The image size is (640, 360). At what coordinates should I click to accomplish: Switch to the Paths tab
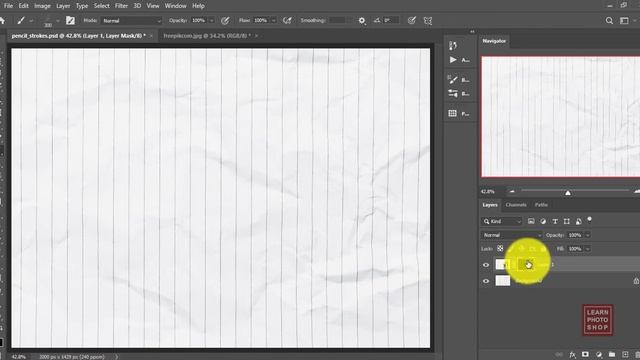(x=541, y=205)
